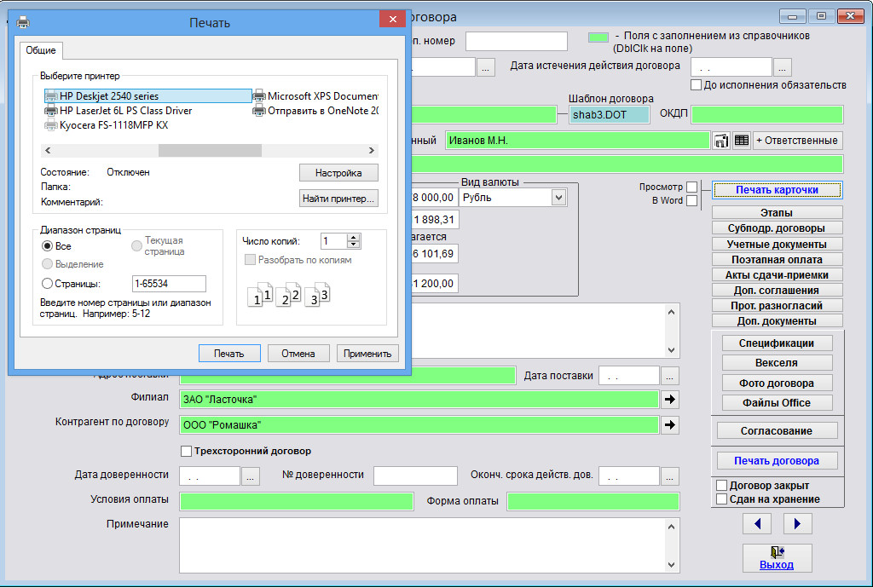Tick the До исполнения обязательств checkbox
The width and height of the screenshot is (873, 588).
click(x=696, y=85)
